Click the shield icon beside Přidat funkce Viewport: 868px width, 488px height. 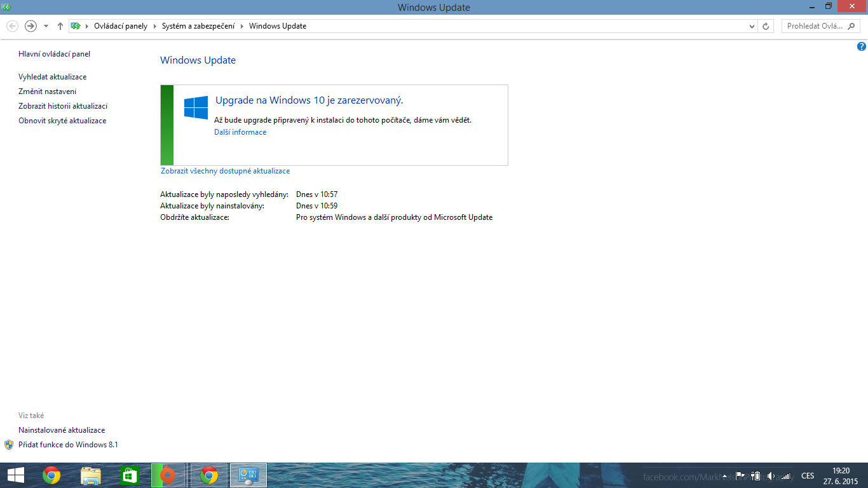coord(9,445)
